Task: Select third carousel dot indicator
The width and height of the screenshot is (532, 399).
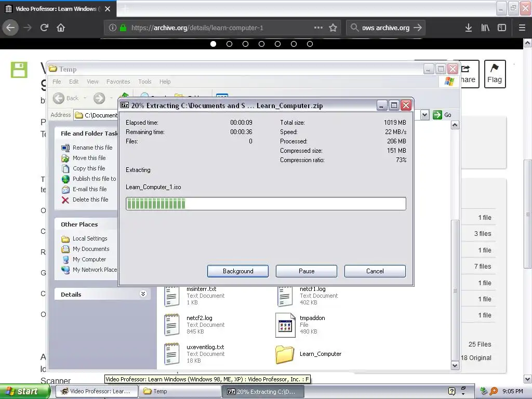Action: [245, 44]
